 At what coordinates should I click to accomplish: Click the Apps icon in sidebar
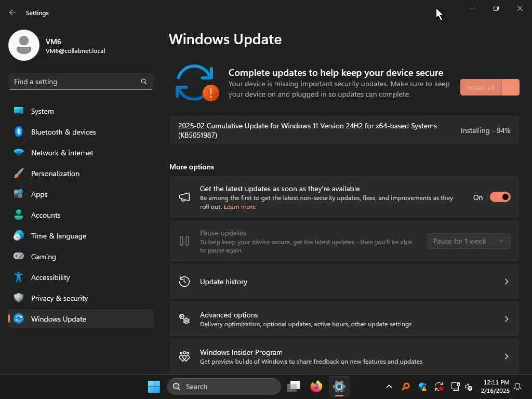[19, 194]
